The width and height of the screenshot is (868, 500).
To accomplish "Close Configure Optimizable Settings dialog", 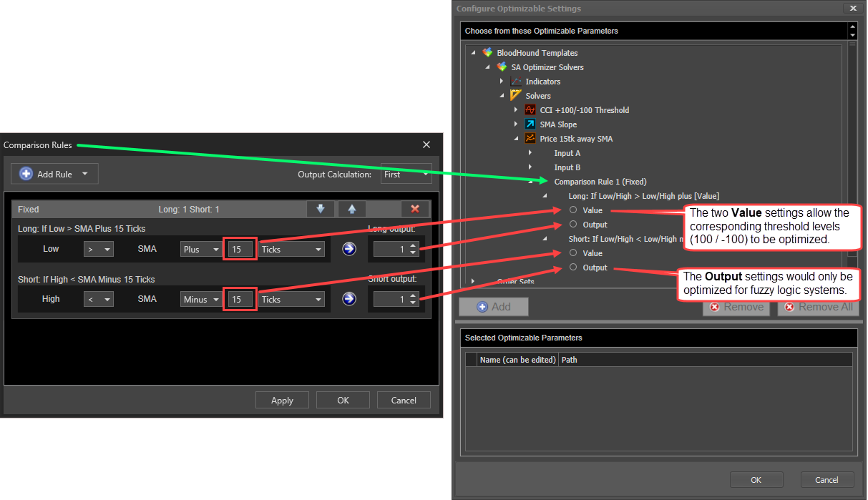I will (x=852, y=9).
